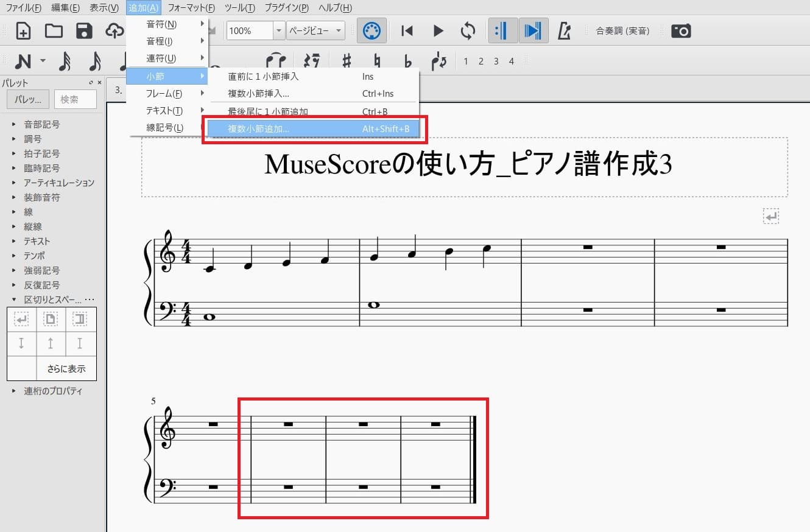Image resolution: width=810 pixels, height=532 pixels.
Task: Click the sharp accidental icon
Action: (347, 61)
